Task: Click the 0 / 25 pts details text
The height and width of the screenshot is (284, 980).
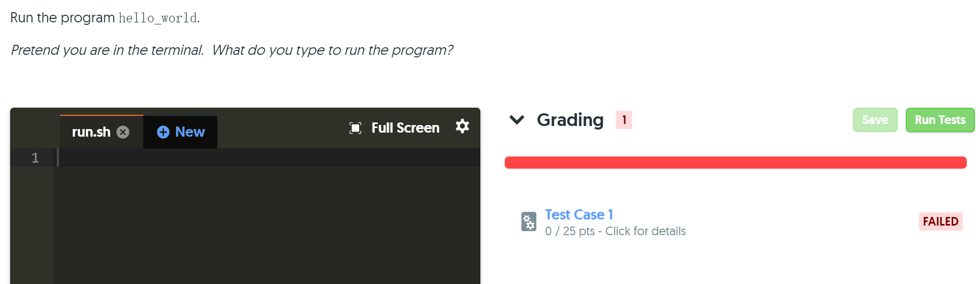Action: click(x=615, y=231)
